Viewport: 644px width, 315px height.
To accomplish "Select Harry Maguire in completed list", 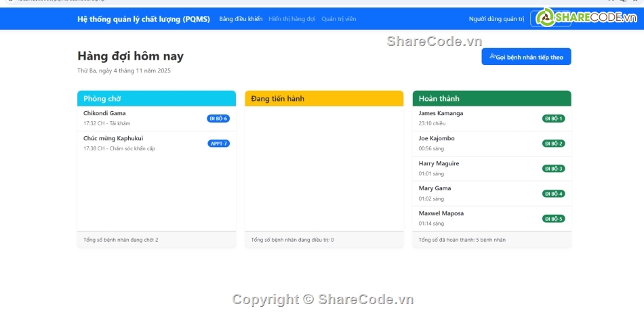I will click(439, 163).
